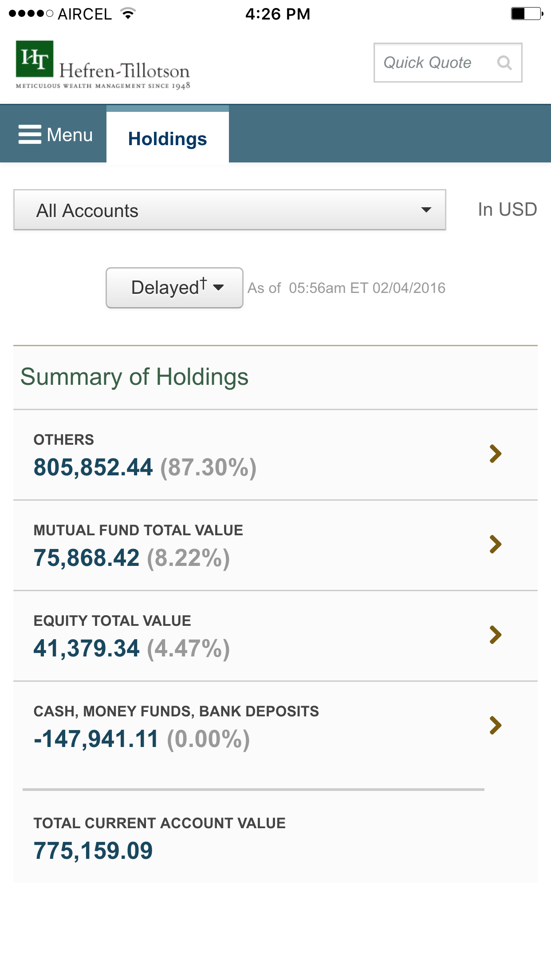Open the hamburger Menu icon
Image resolution: width=551 pixels, height=980 pixels.
click(30, 134)
